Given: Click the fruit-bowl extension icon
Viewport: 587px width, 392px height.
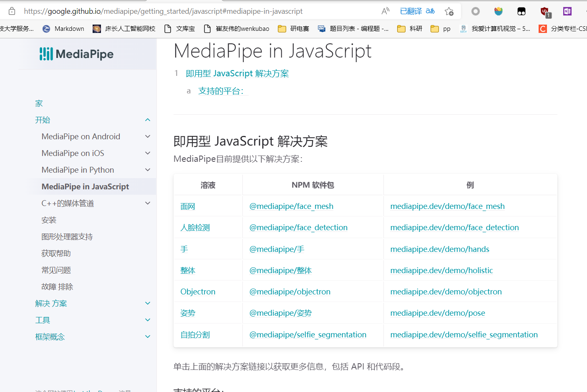Looking at the screenshot, I should (x=498, y=11).
